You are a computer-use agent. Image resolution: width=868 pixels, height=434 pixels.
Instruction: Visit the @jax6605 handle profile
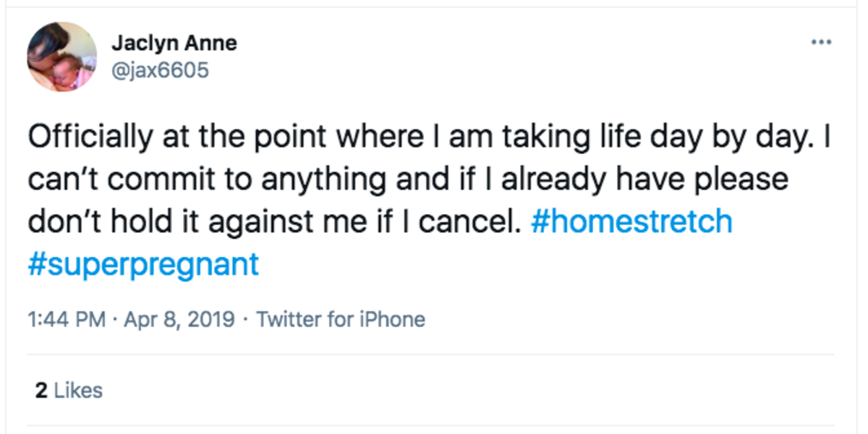point(160,70)
